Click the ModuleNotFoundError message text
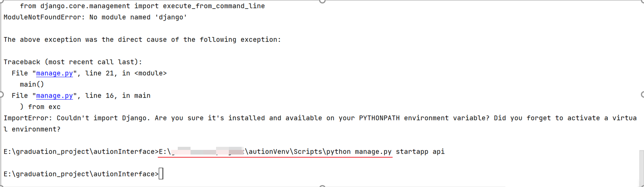 [95, 17]
